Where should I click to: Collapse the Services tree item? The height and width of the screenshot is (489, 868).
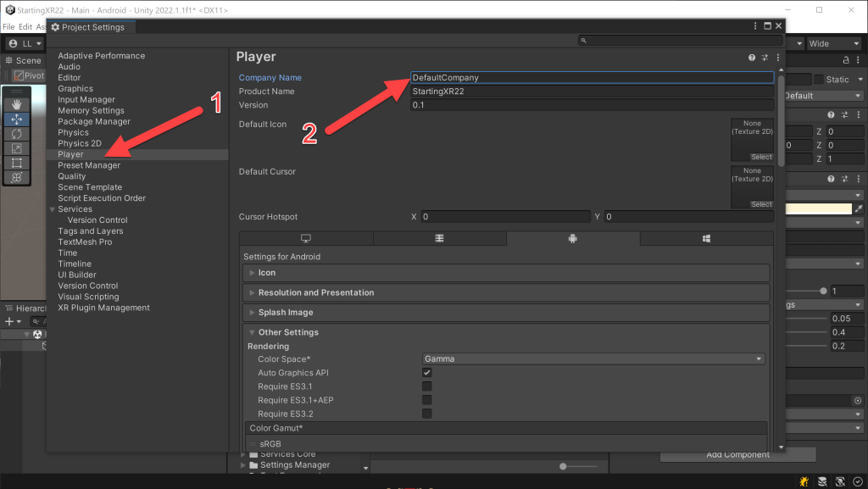(53, 209)
